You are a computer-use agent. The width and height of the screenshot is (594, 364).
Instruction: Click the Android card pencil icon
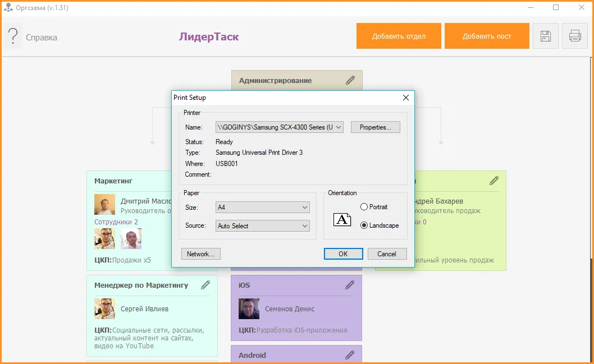[x=350, y=355]
